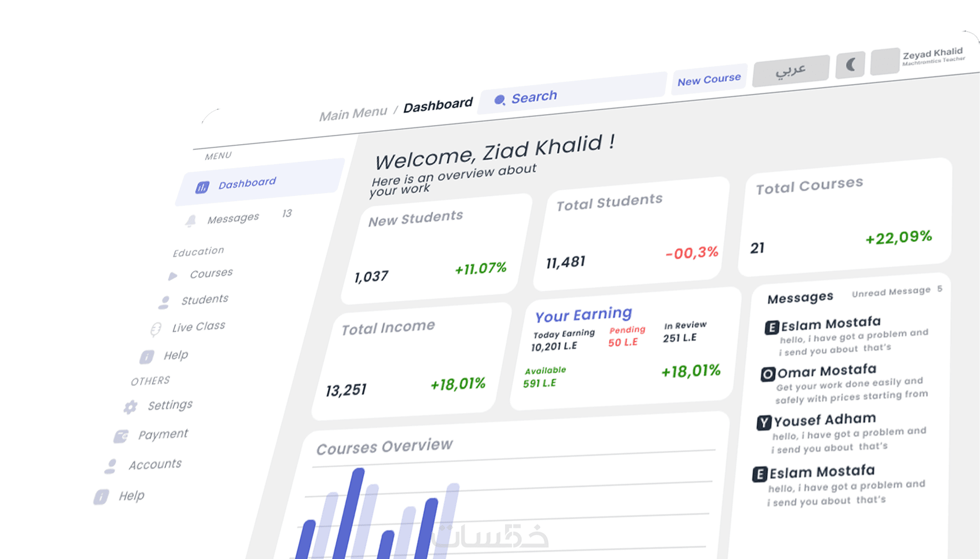Click the O avatar of Omar Mostafa
This screenshot has height=559, width=980.
tap(768, 375)
